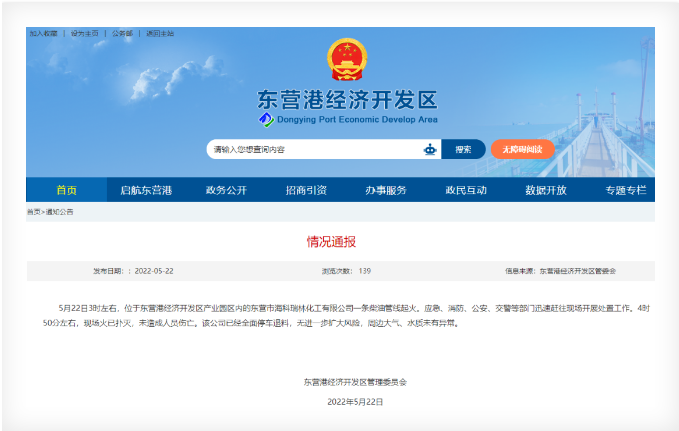Click the 情况通报 article title

click(x=331, y=242)
